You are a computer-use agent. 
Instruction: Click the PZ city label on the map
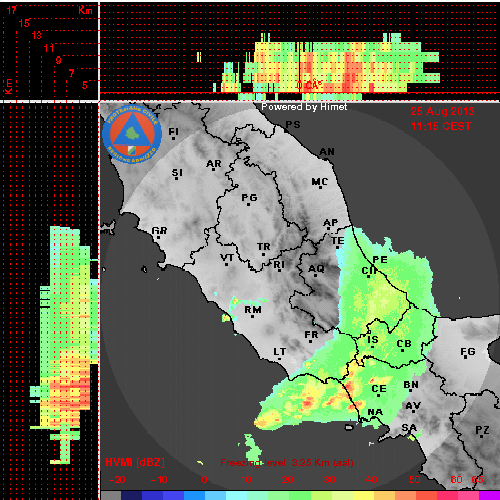pyautogui.click(x=482, y=430)
